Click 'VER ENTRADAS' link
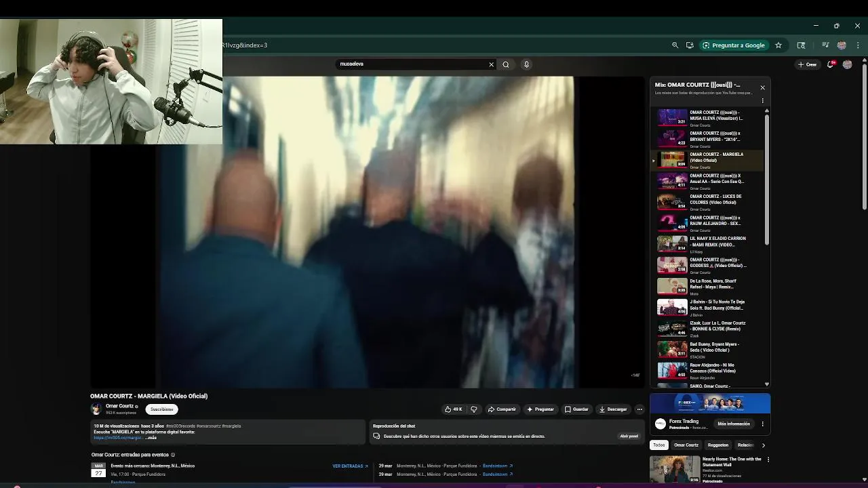This screenshot has width=868, height=488. tap(350, 466)
